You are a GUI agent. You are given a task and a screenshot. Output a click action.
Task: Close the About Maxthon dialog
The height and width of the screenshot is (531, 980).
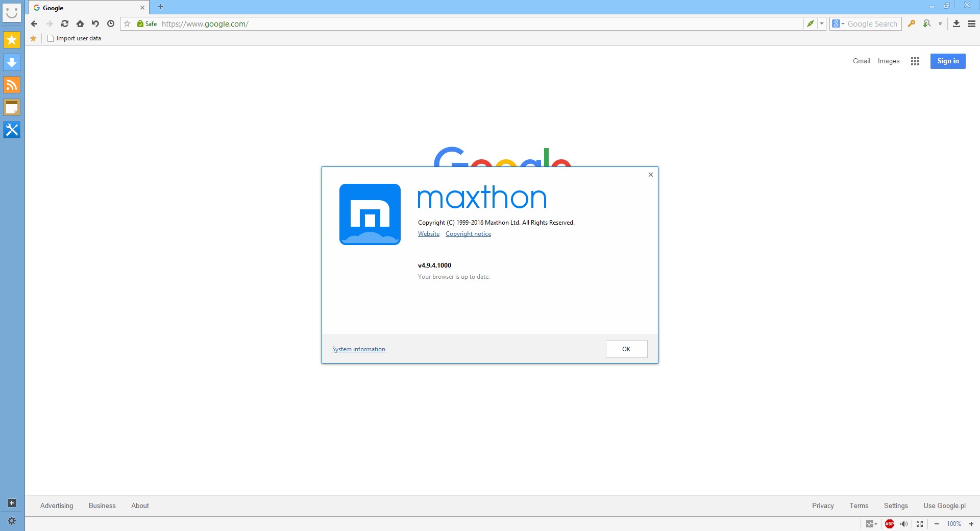coord(651,175)
